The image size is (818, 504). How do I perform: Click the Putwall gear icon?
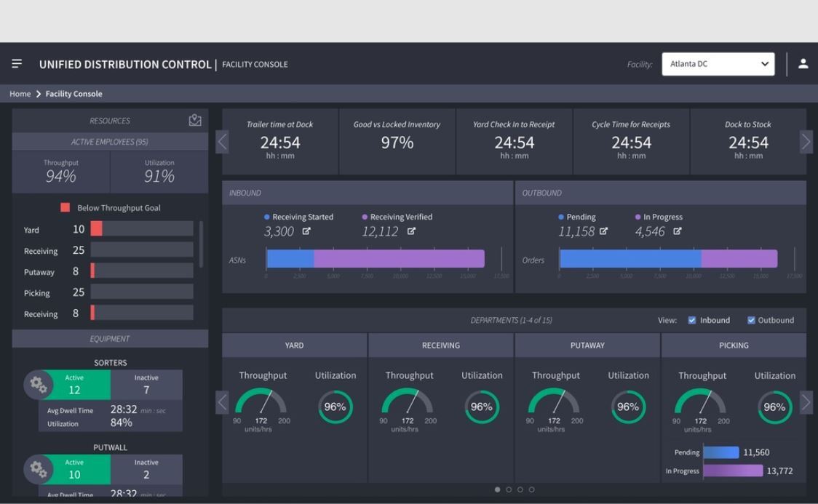38,470
